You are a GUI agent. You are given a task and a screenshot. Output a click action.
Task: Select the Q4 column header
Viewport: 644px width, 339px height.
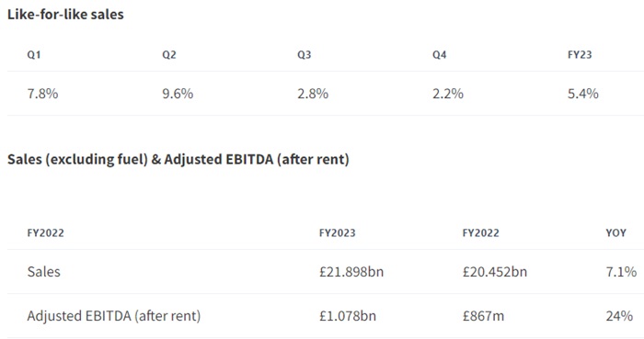439,54
